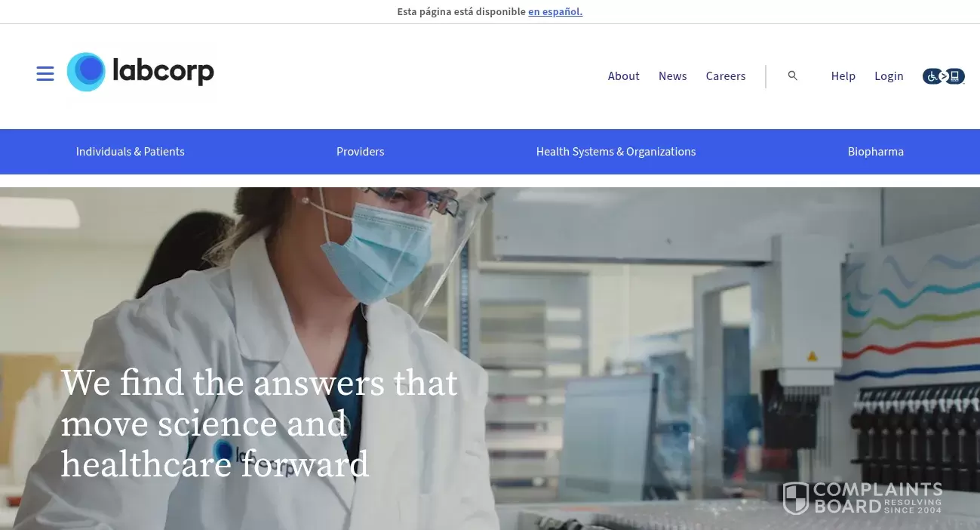Visit the Careers page
The height and width of the screenshot is (530, 980).
726,76
